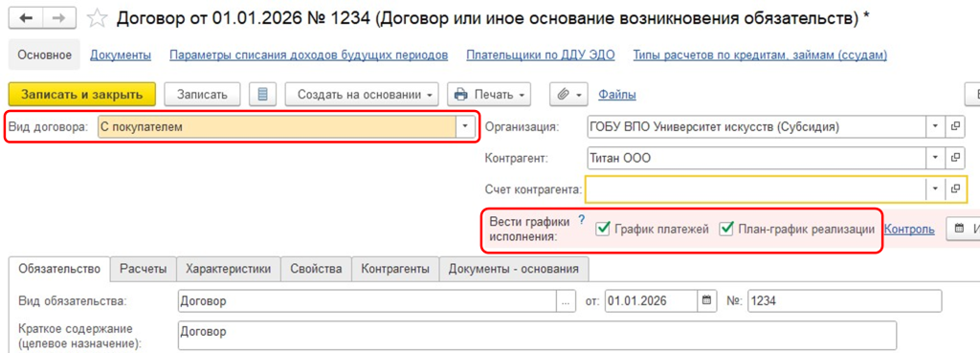
Task: Switch to the Контрагенты tab
Action: pyautogui.click(x=395, y=269)
